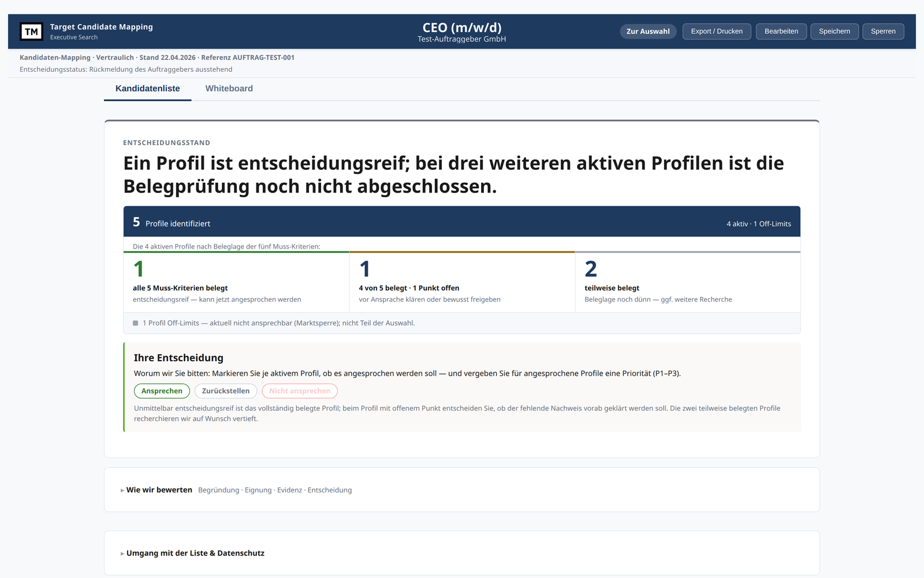Switch to the Kandidatenliste tab
924x578 pixels.
pyautogui.click(x=148, y=88)
